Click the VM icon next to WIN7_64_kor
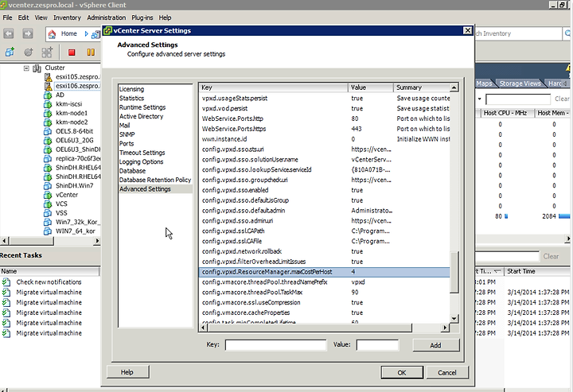Image resolution: width=573 pixels, height=392 pixels. pos(48,231)
